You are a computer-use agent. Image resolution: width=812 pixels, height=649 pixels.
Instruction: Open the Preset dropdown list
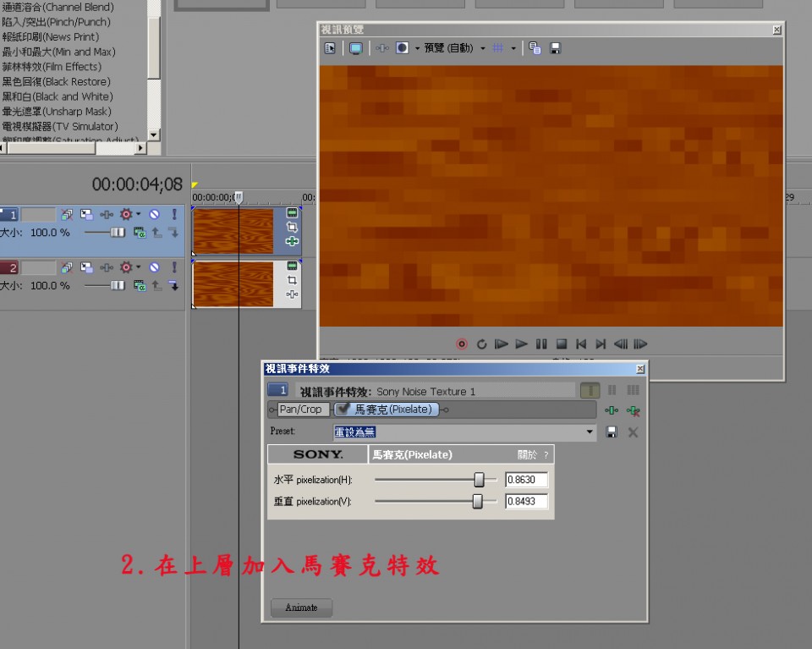590,432
